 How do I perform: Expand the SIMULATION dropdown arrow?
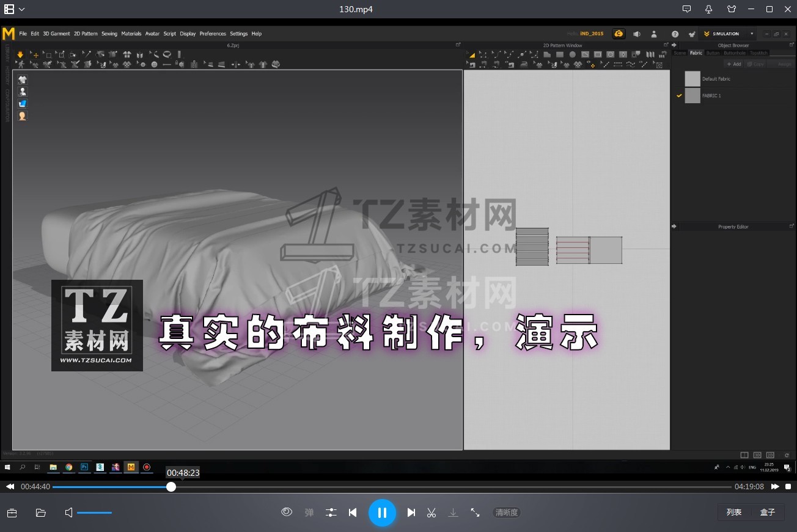[x=752, y=34]
